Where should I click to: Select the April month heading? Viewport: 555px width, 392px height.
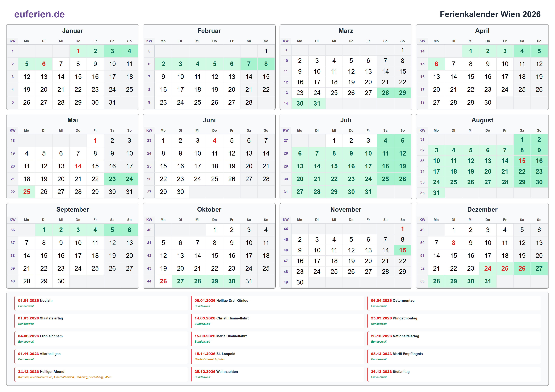(482, 31)
